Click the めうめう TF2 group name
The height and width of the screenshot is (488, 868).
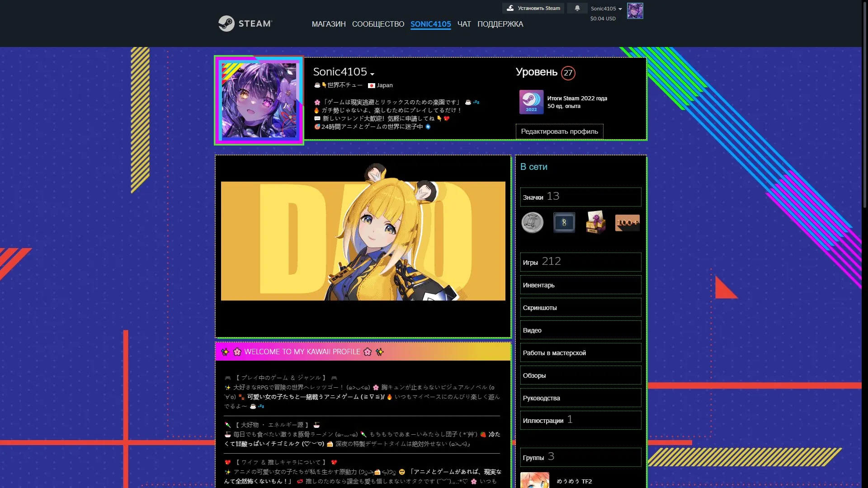574,481
